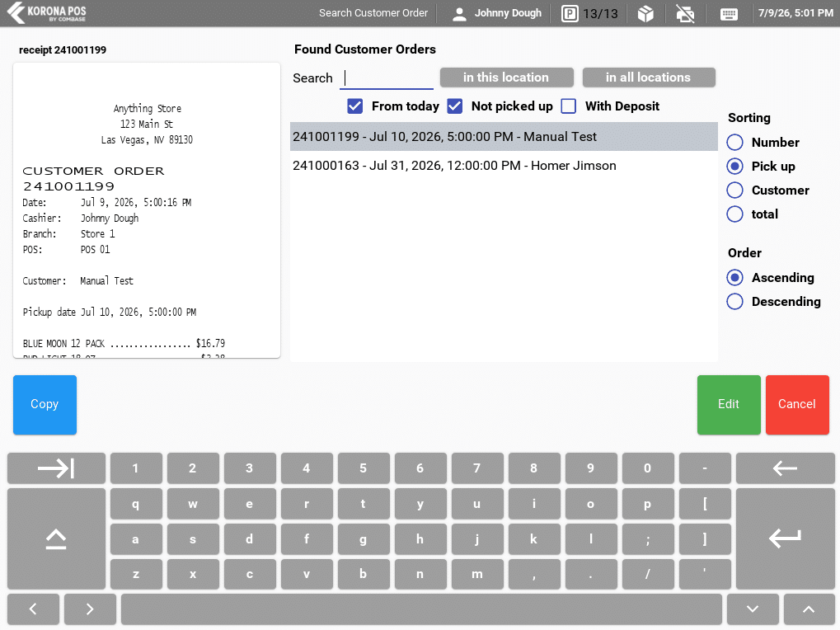This screenshot has width=840, height=630.
Task: Sort orders by Customer
Action: point(735,190)
